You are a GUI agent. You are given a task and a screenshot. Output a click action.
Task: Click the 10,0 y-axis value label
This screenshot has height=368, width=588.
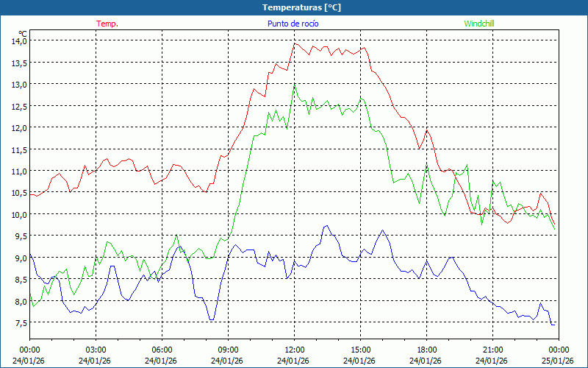point(18,215)
